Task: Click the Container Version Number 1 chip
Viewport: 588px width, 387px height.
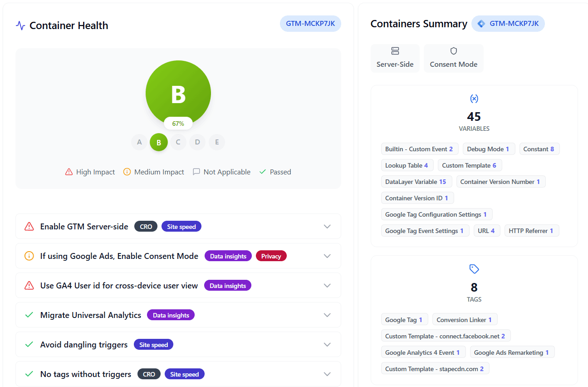Action: (500, 182)
